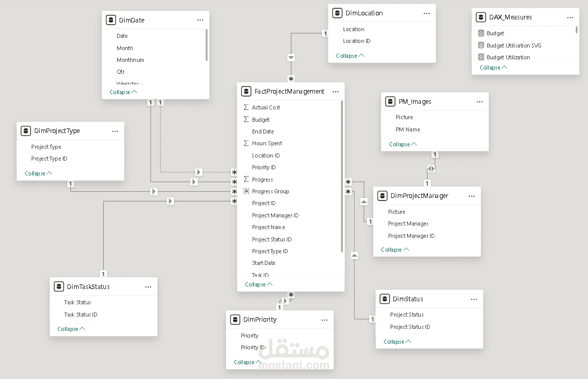Viewport: 588px width, 379px height.
Task: Select Task Status ID field
Action: 81,315
